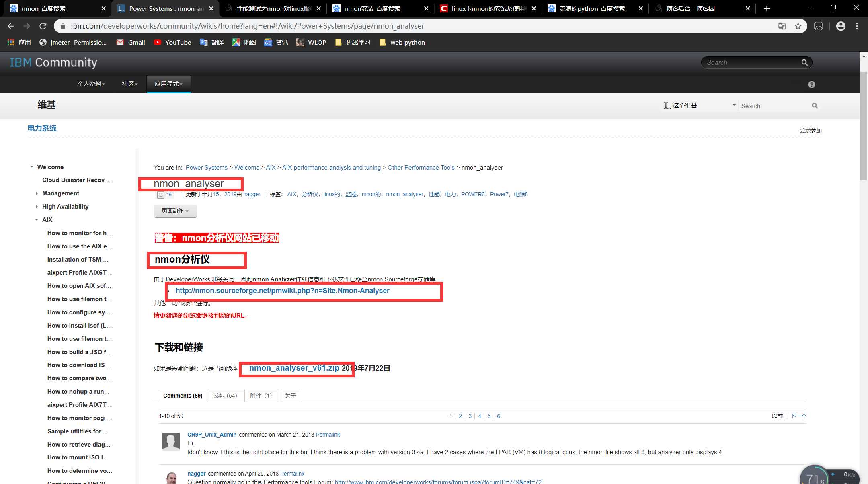Viewport: 868px width, 484px height.
Task: Open the 应用程式 dropdown menu
Action: [x=168, y=84]
